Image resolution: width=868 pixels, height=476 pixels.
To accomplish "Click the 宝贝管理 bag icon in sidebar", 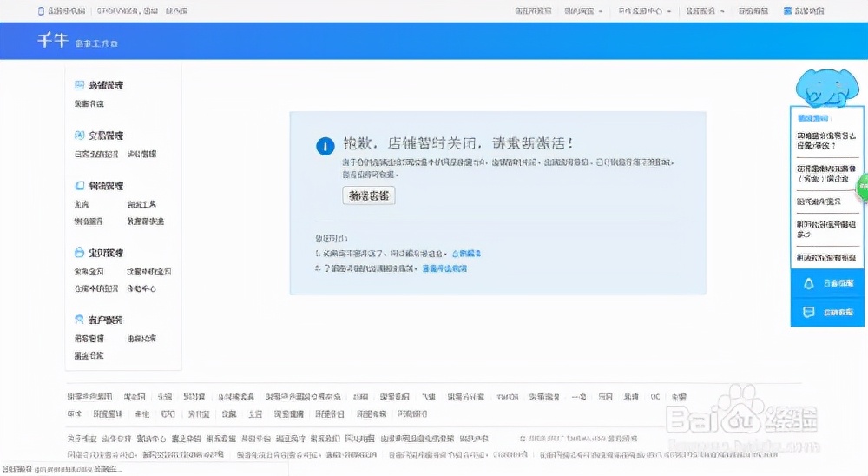I will click(x=80, y=253).
